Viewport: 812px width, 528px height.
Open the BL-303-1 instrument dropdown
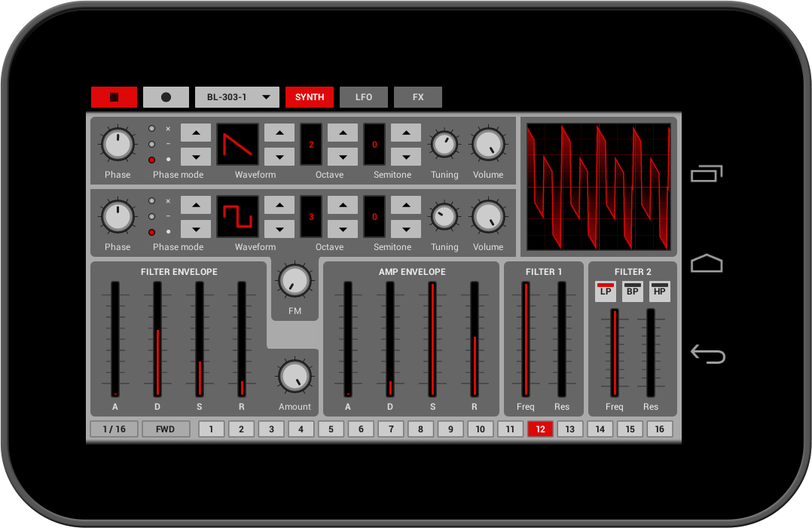(x=237, y=97)
